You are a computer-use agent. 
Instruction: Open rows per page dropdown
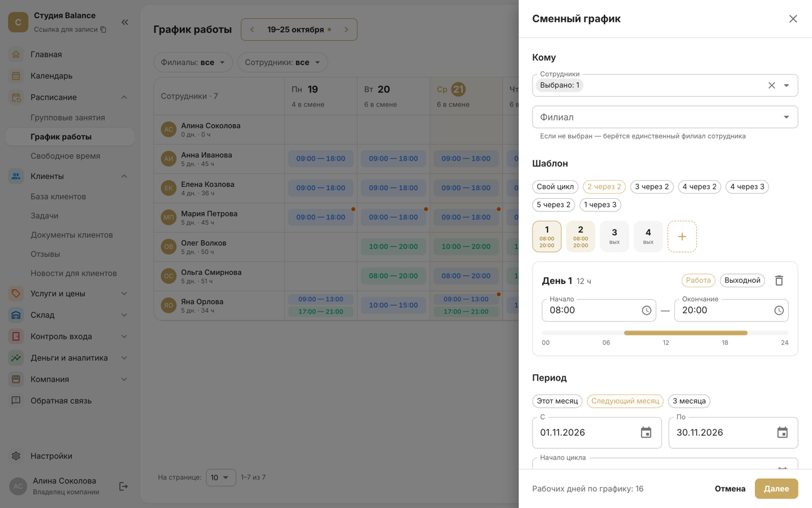coord(221,477)
